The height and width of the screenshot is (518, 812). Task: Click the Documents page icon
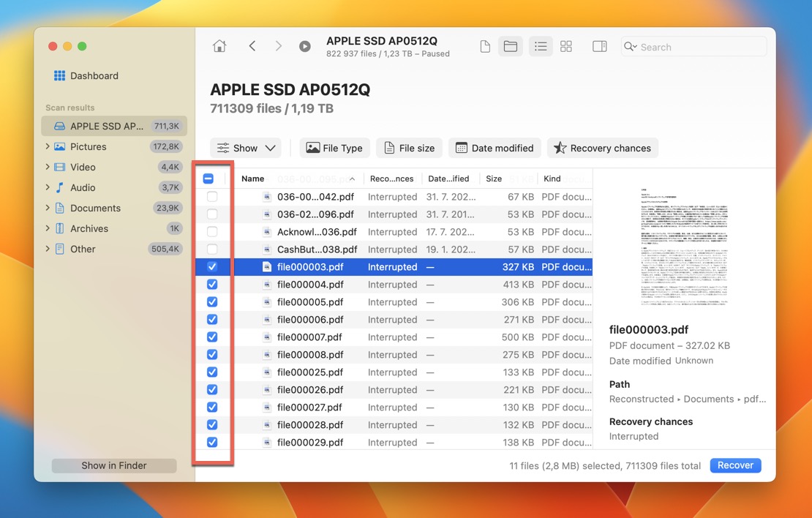click(x=59, y=208)
